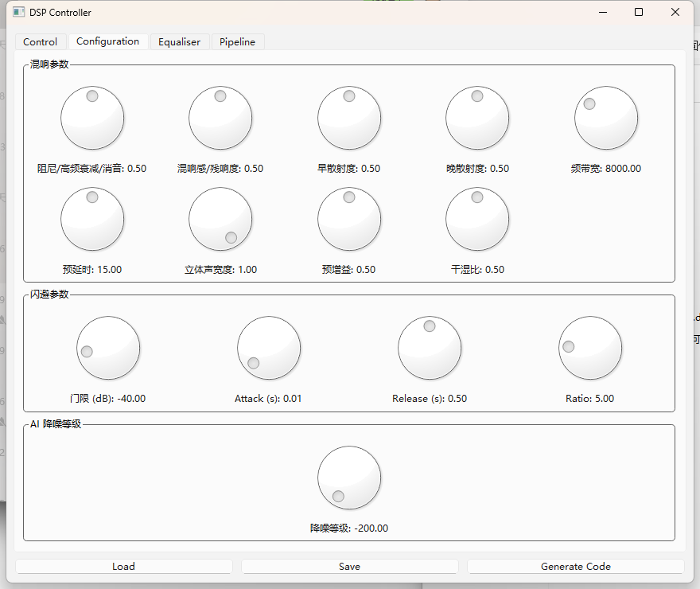The height and width of the screenshot is (589, 700).
Task: Click the '降噪等级: -200.00' label
Action: pyautogui.click(x=349, y=528)
